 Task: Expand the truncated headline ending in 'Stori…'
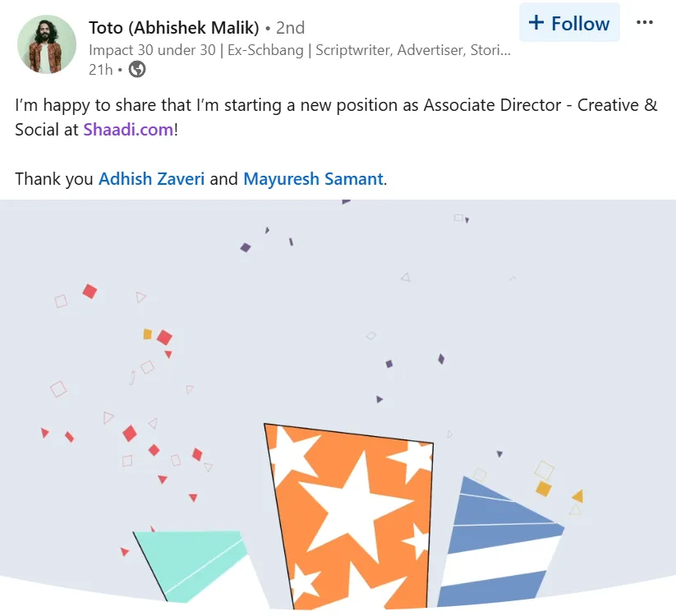tap(499, 50)
